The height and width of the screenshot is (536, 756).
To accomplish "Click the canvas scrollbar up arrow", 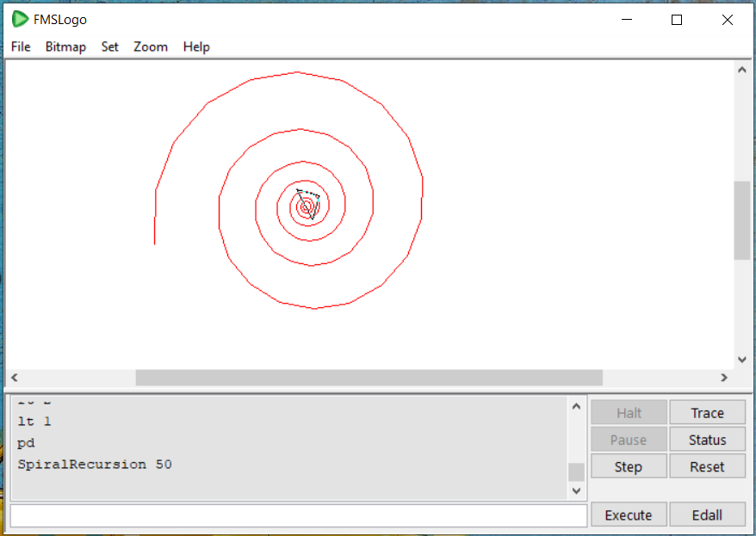I will click(x=741, y=69).
